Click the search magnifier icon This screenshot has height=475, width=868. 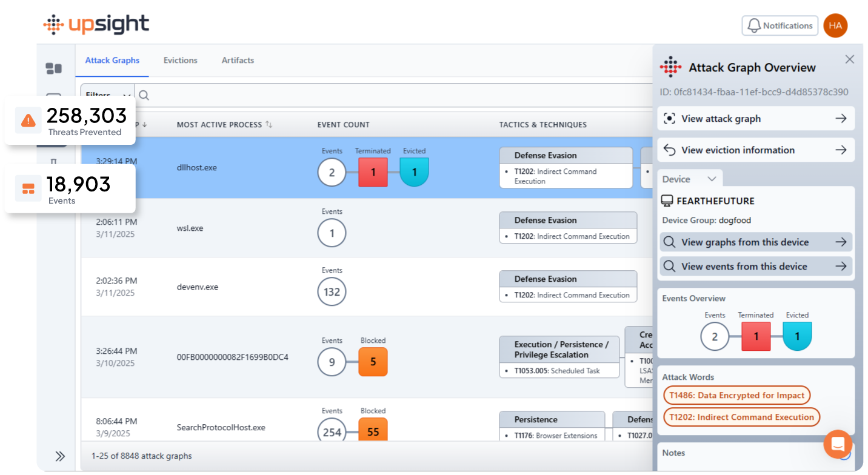pos(144,95)
